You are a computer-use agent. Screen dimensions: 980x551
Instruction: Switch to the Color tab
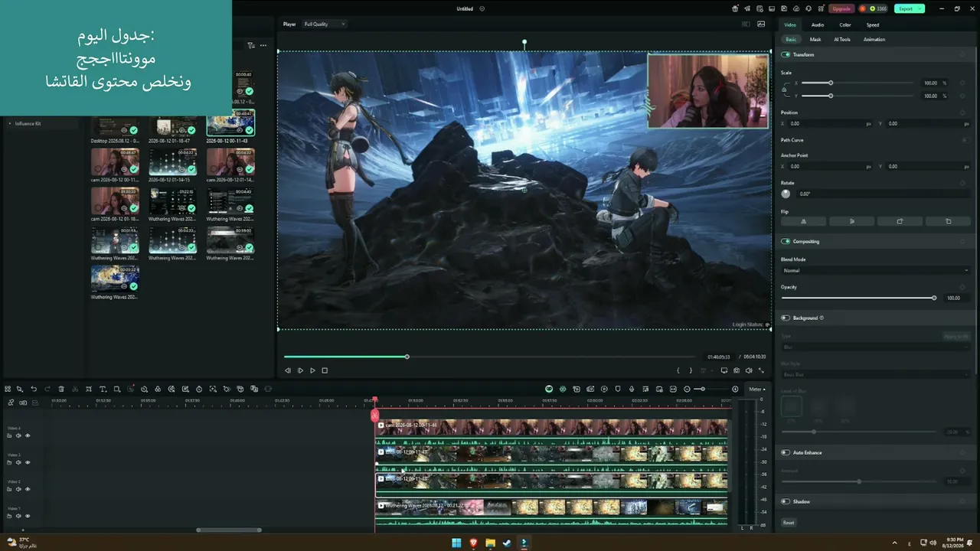click(845, 24)
